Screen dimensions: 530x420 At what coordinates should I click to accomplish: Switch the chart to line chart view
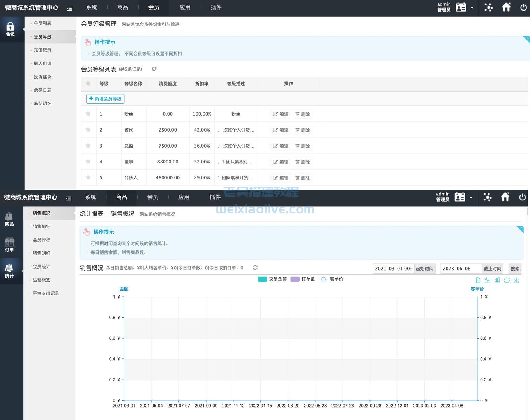click(487, 280)
